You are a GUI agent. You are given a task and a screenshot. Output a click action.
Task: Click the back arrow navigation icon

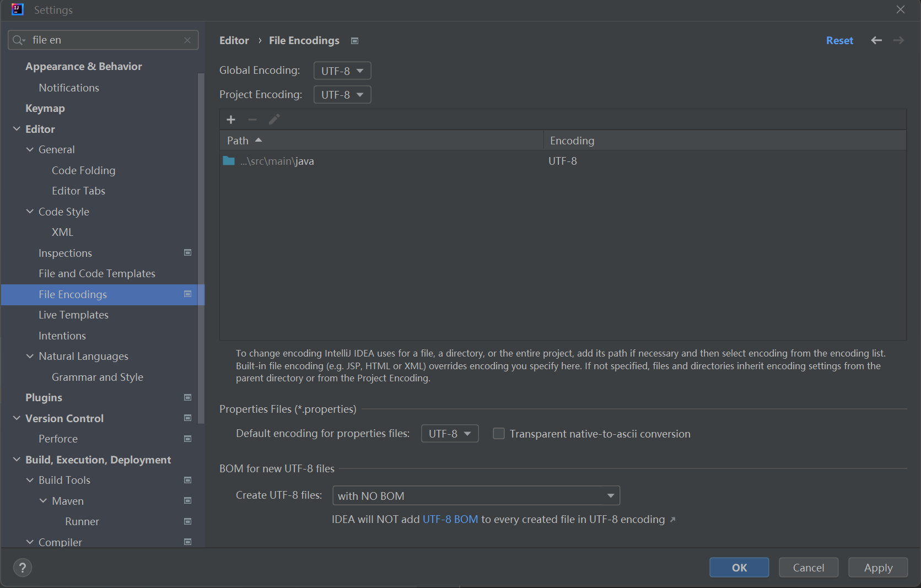tap(876, 40)
